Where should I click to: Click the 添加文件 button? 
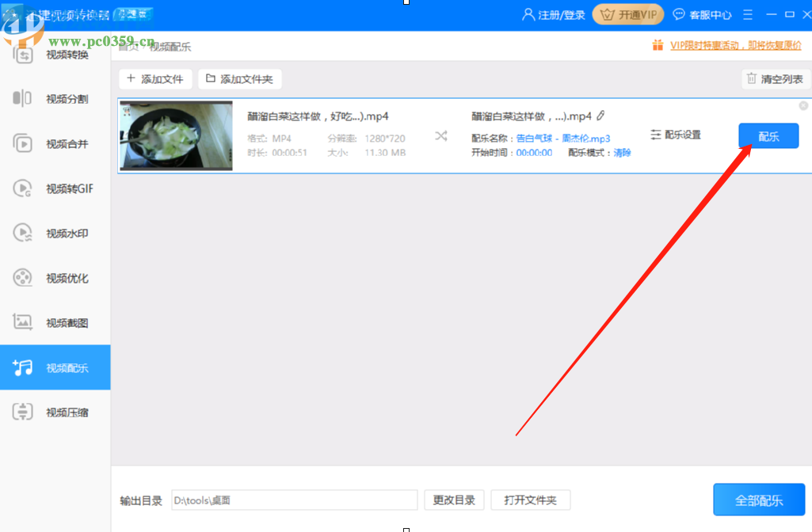(x=155, y=79)
